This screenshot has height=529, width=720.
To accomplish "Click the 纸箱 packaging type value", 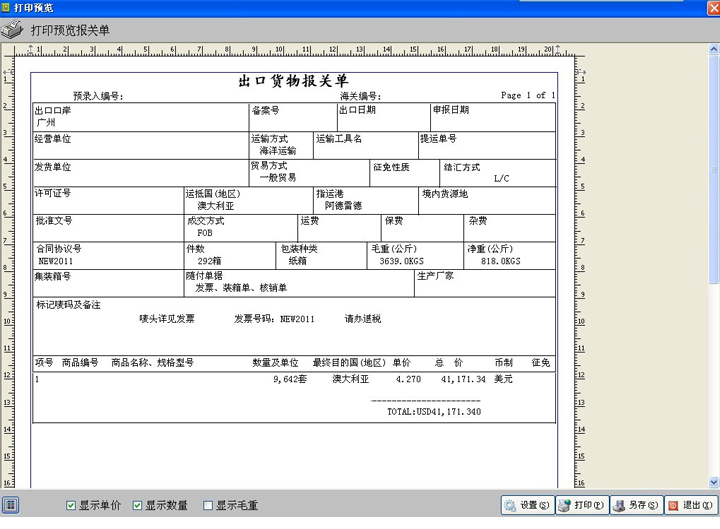I will [x=297, y=261].
